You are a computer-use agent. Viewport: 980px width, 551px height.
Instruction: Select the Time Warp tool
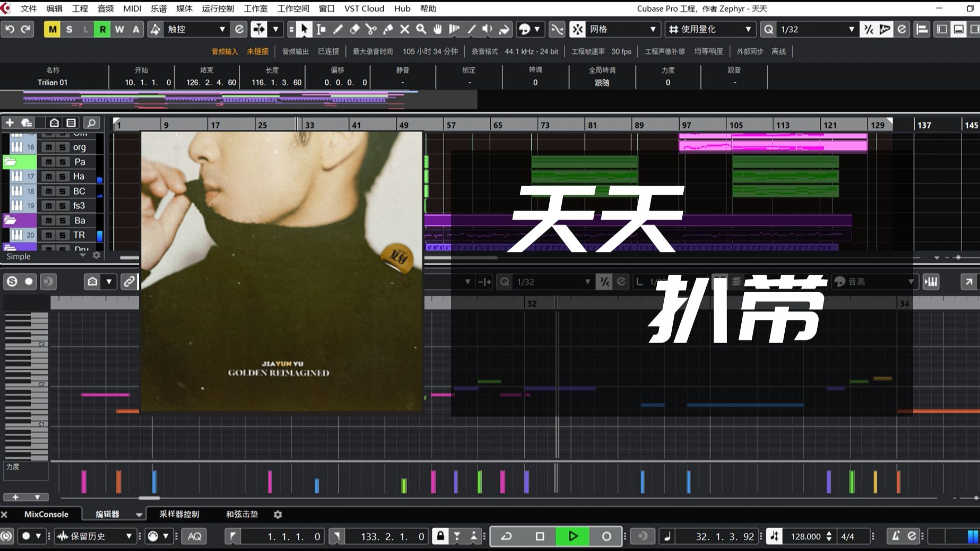(x=454, y=29)
